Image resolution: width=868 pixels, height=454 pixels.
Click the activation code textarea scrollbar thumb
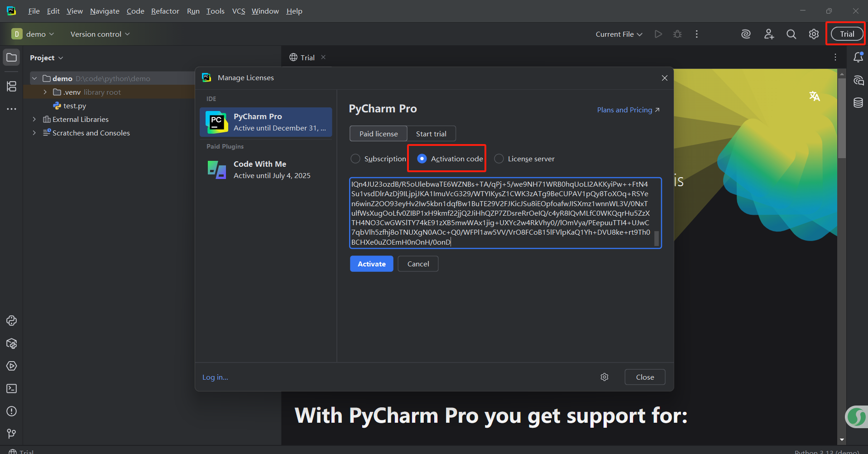tap(657, 238)
